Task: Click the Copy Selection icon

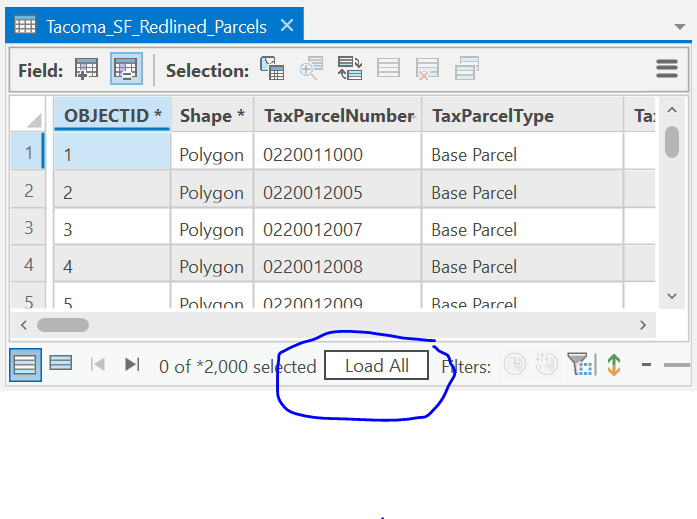Action: click(467, 68)
